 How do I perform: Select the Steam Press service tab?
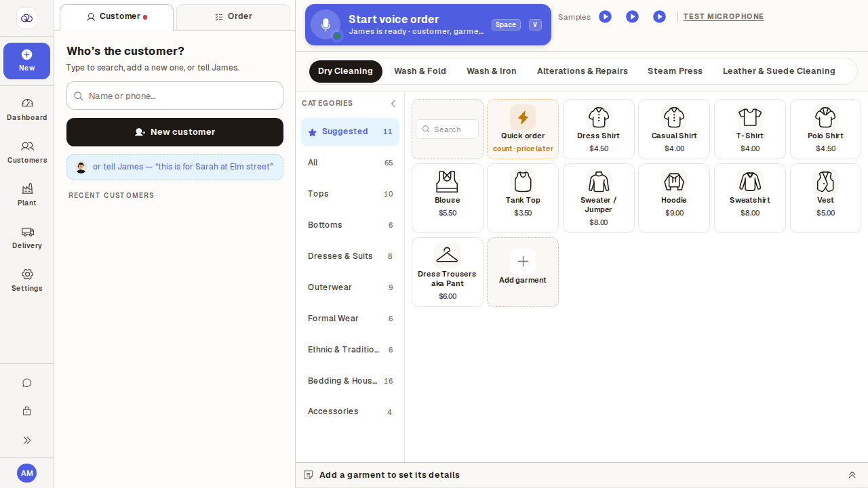click(x=675, y=71)
